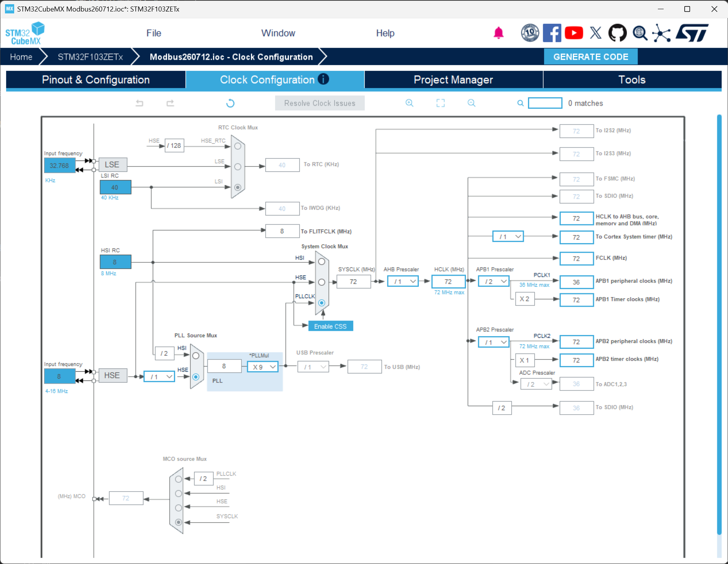Select HSI in MCO source Mux
This screenshot has width=728, height=564.
point(178,494)
